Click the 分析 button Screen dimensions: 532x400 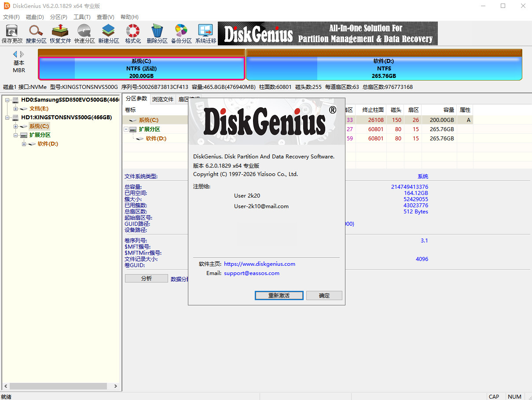(x=147, y=279)
